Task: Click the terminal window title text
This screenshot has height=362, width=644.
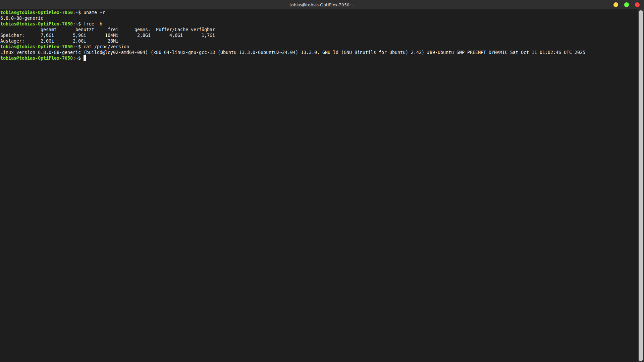Action: click(x=322, y=5)
